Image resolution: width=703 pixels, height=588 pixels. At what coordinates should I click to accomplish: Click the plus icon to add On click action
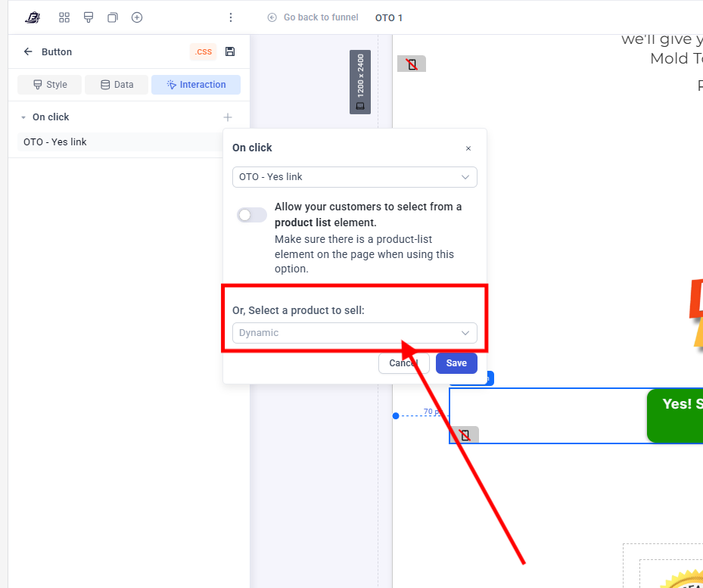click(228, 117)
